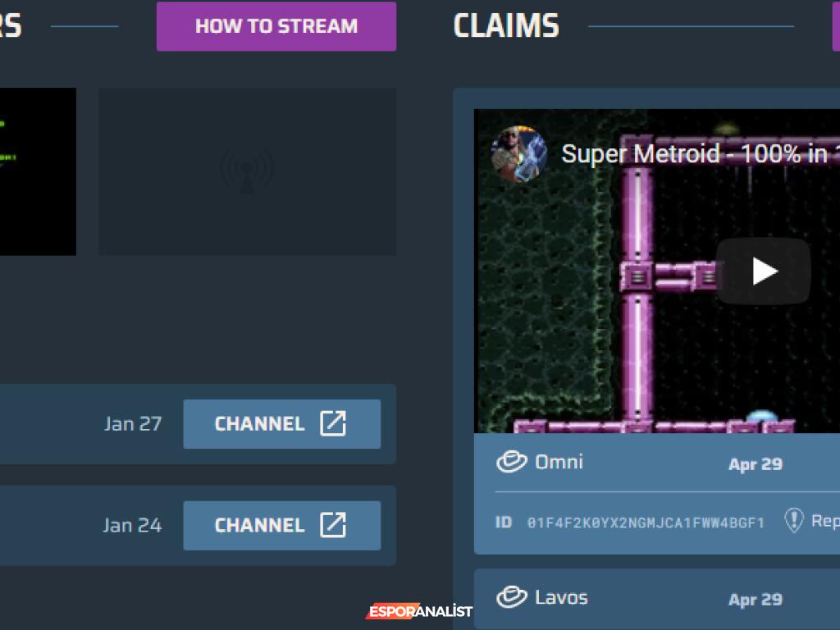The width and height of the screenshot is (840, 630).
Task: Click the Super Metroid video thumbnail
Action: click(657, 271)
